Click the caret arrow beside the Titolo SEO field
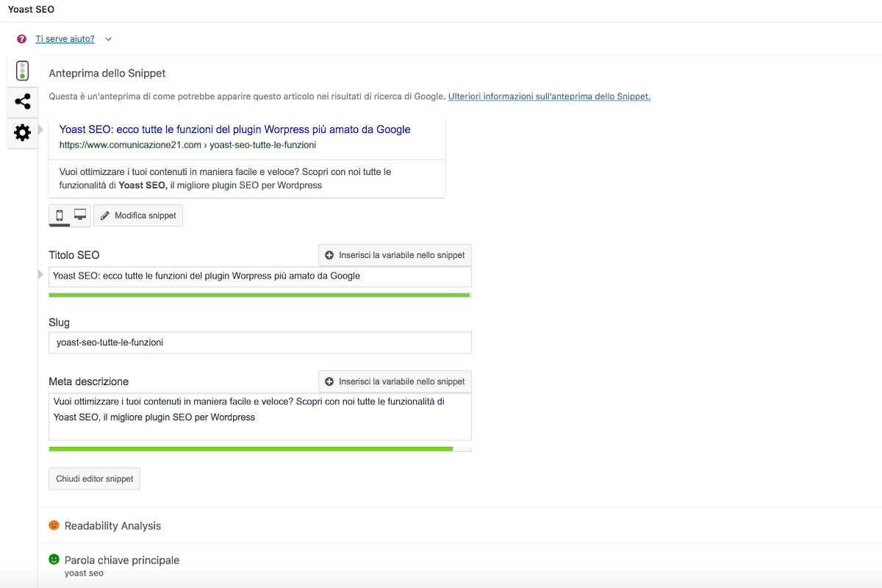 pyautogui.click(x=41, y=274)
